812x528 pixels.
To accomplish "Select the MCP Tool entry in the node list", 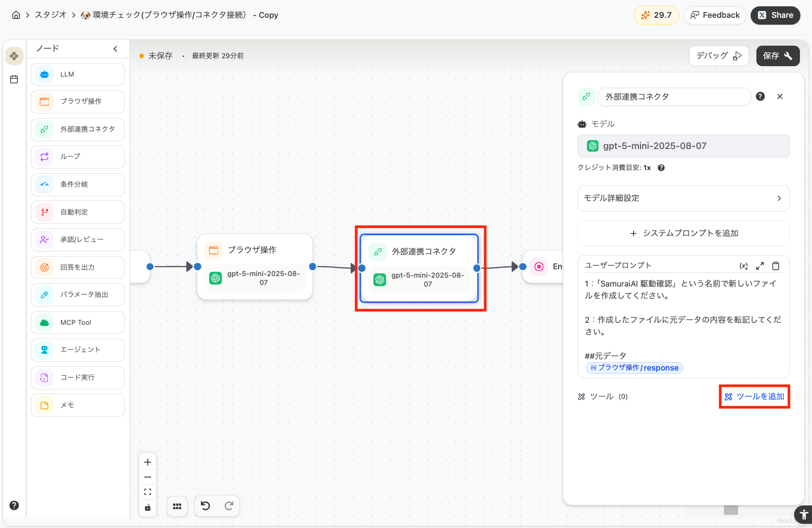I will click(78, 322).
